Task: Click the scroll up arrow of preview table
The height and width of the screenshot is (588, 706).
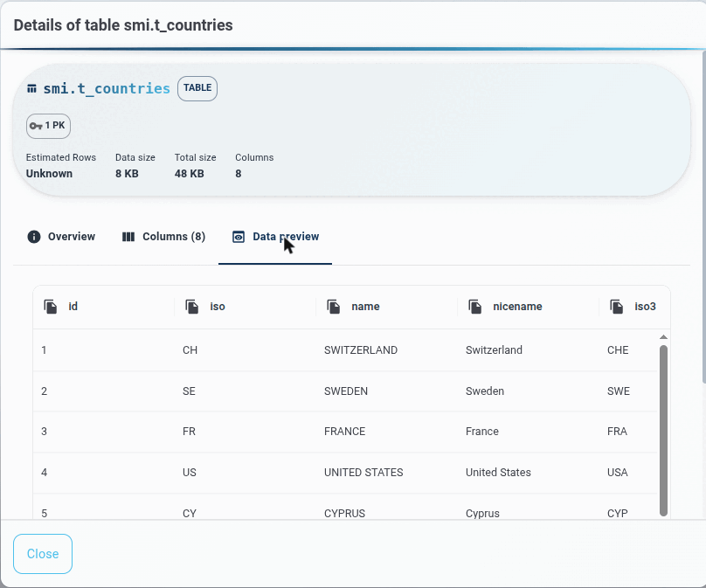Action: pyautogui.click(x=663, y=336)
